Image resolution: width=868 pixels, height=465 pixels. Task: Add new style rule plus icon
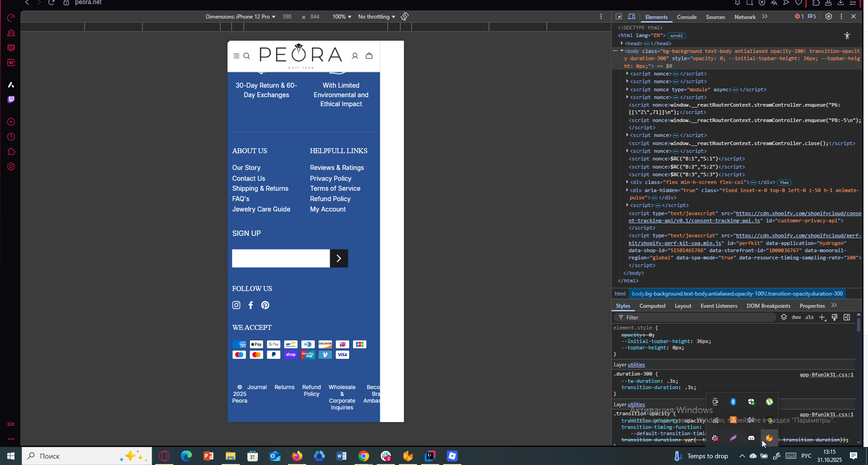click(822, 317)
